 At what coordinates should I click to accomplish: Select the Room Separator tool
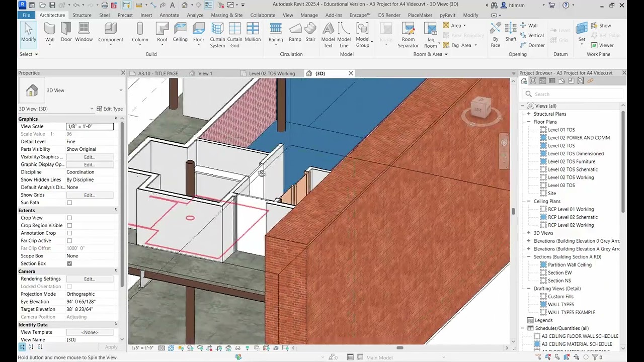(x=408, y=35)
